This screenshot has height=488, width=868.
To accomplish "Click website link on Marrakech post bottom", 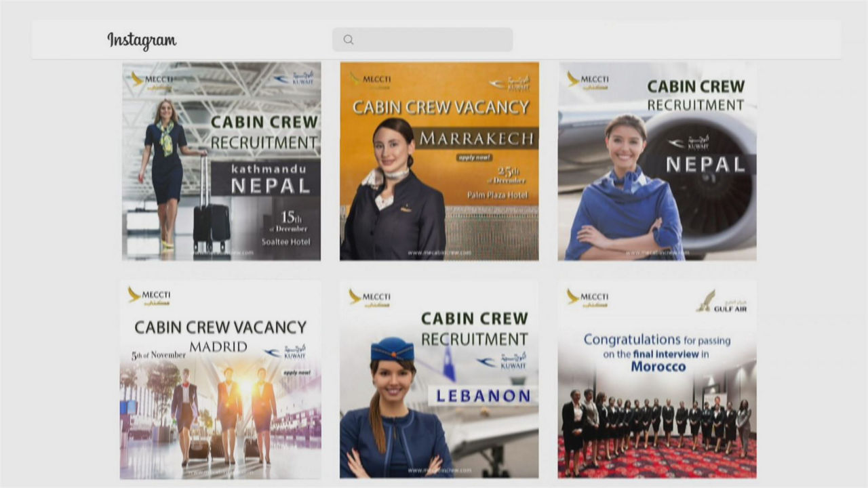I will click(x=439, y=253).
